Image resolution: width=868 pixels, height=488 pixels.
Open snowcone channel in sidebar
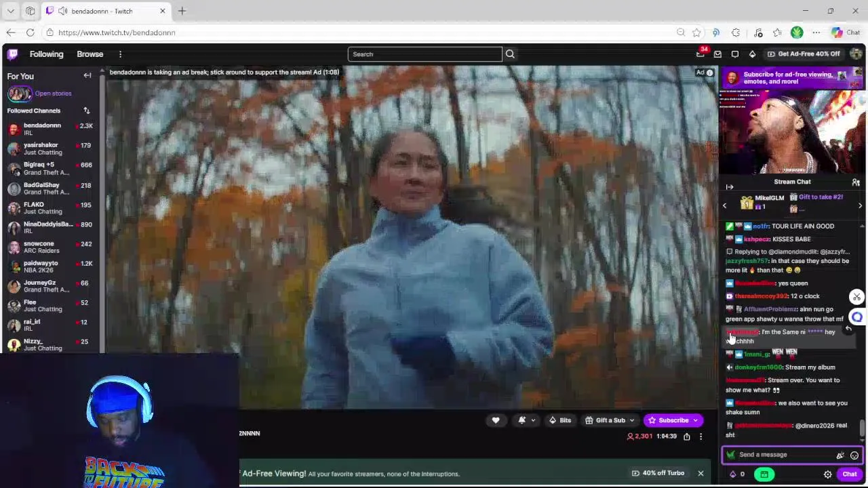(51, 247)
